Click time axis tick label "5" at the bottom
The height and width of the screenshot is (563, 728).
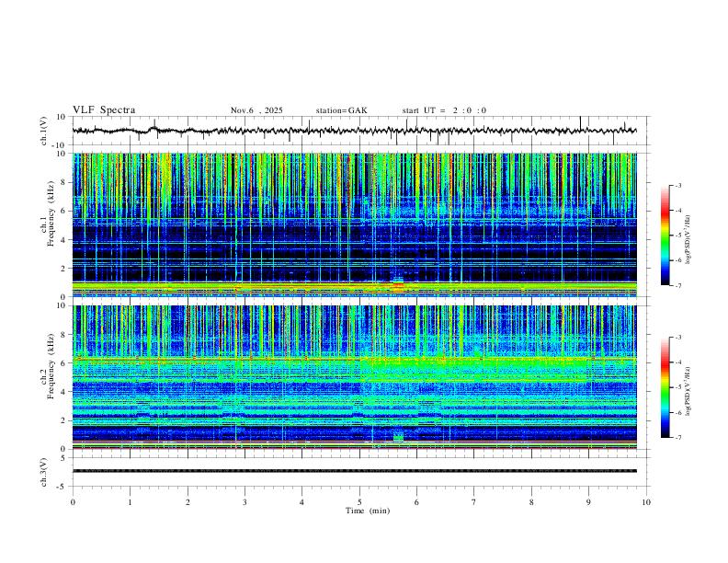359,502
